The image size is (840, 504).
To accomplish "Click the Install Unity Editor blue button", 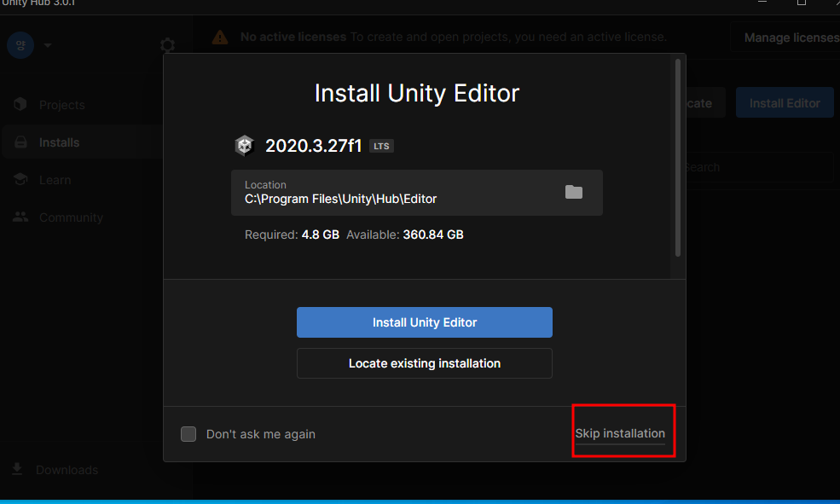I will point(425,322).
